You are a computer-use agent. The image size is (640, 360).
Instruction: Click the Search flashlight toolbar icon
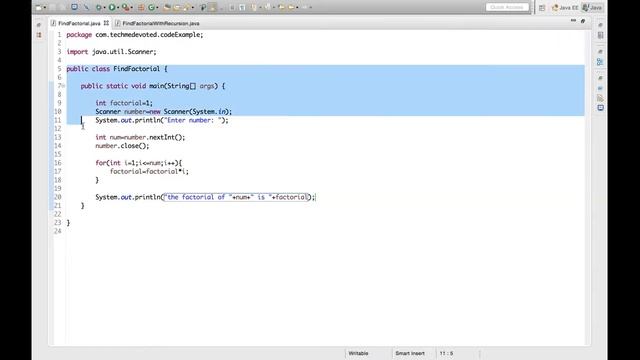point(187,7)
